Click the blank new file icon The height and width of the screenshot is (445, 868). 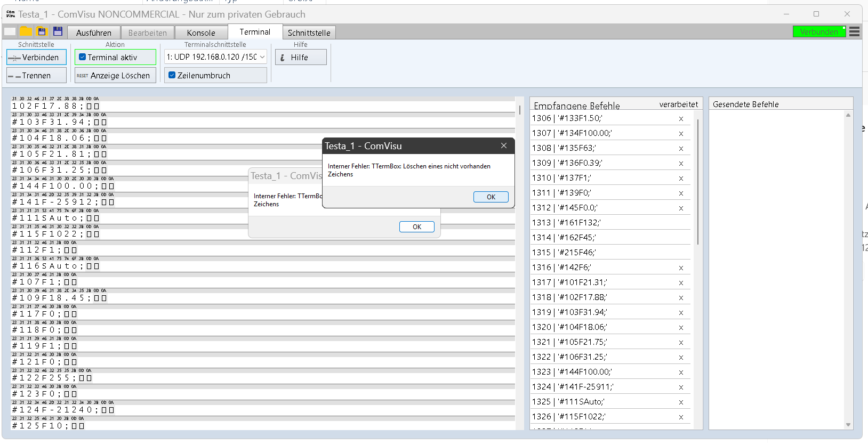pyautogui.click(x=10, y=32)
